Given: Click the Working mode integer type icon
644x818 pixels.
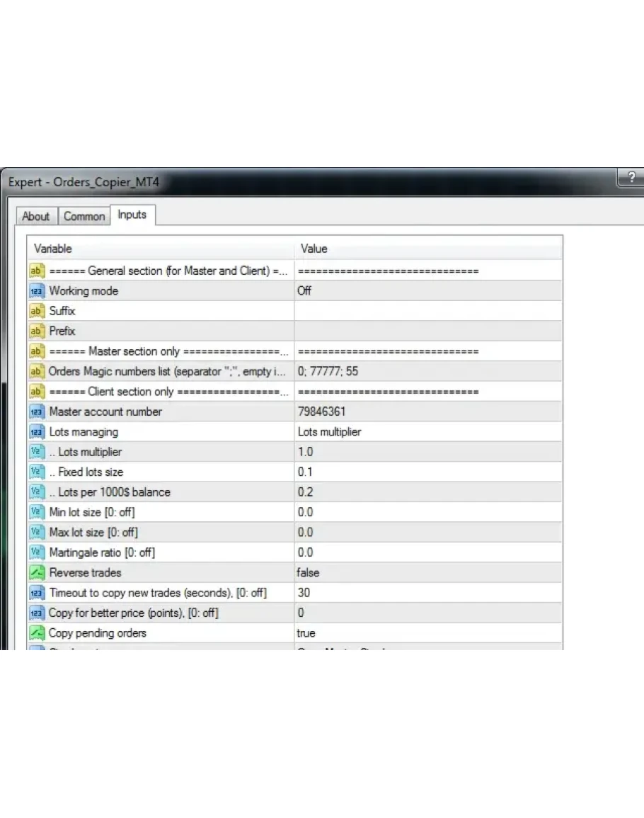Looking at the screenshot, I should [x=37, y=291].
